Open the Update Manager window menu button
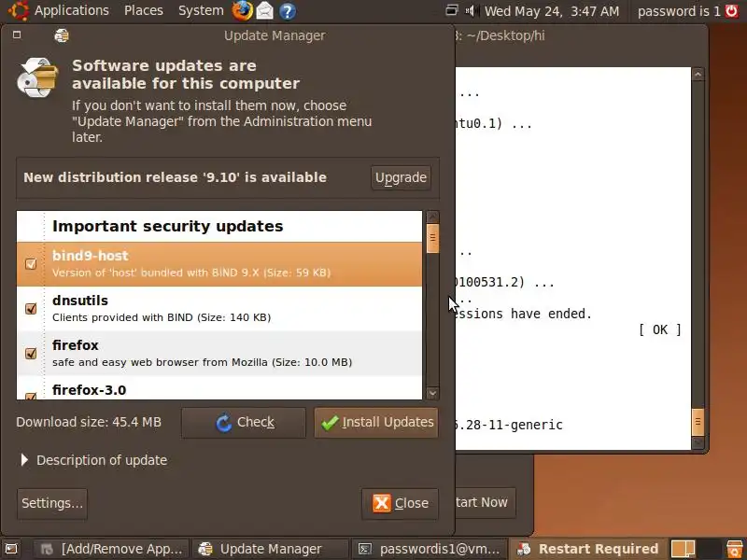Image resolution: width=747 pixels, height=560 pixels. pos(17,35)
